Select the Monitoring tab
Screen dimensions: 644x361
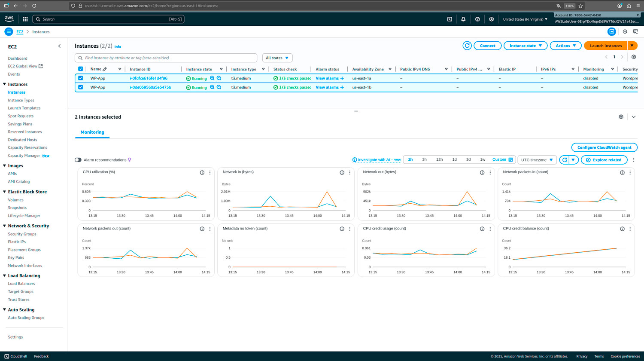pyautogui.click(x=92, y=132)
